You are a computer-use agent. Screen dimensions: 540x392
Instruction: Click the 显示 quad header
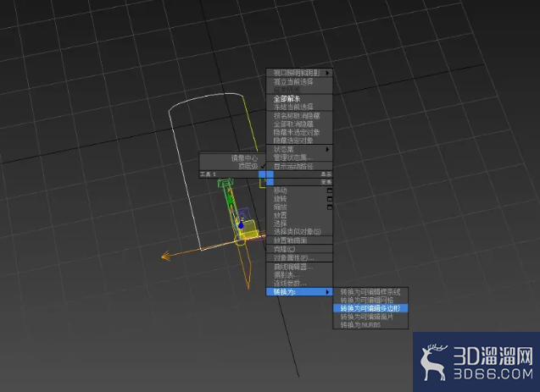point(303,174)
